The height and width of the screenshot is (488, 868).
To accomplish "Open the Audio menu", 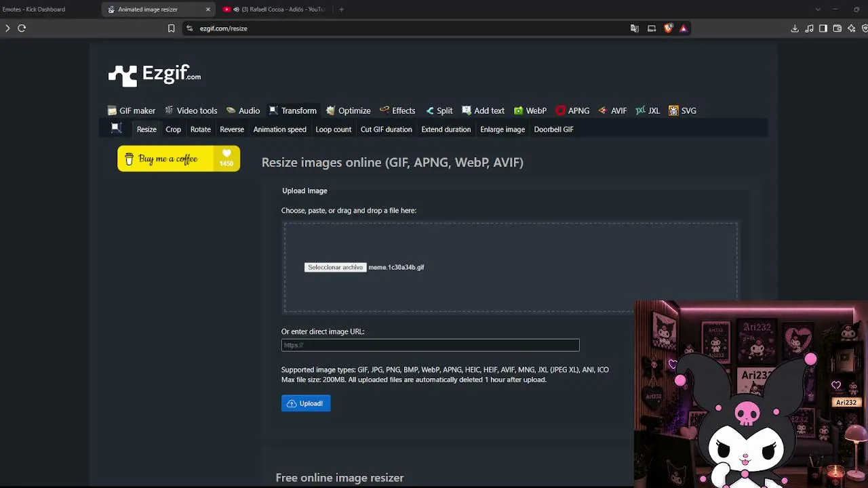I will [243, 110].
